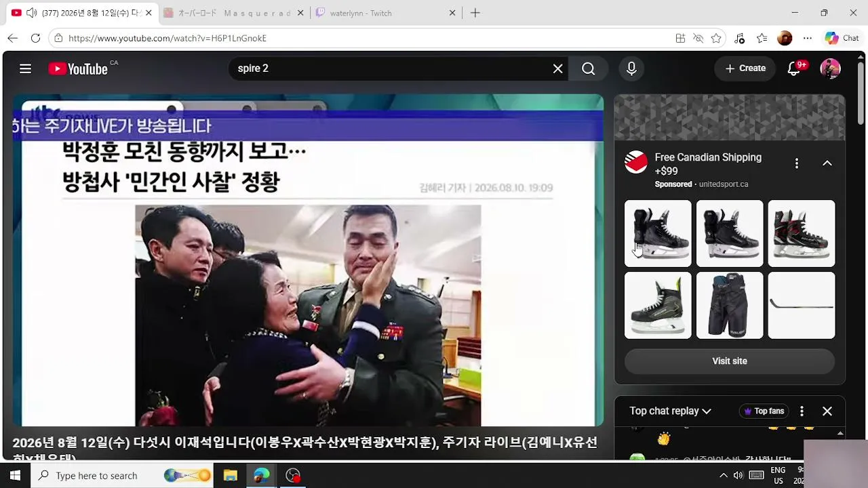
Task: Reload the page with the refresh button
Action: [x=36, y=38]
